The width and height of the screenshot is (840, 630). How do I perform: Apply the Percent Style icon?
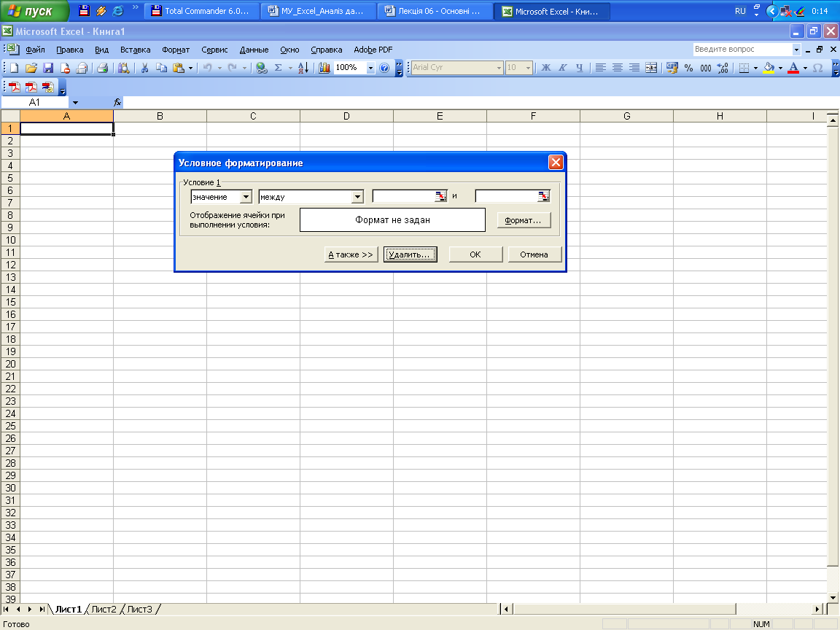(688, 68)
